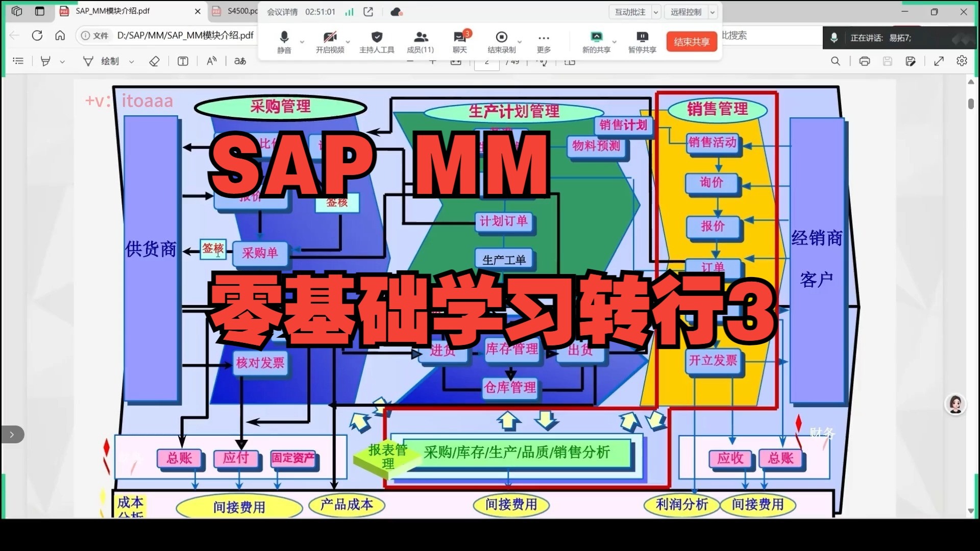This screenshot has height=551, width=980.
Task: Start 新的共享 new screen share
Action: pyautogui.click(x=596, y=41)
